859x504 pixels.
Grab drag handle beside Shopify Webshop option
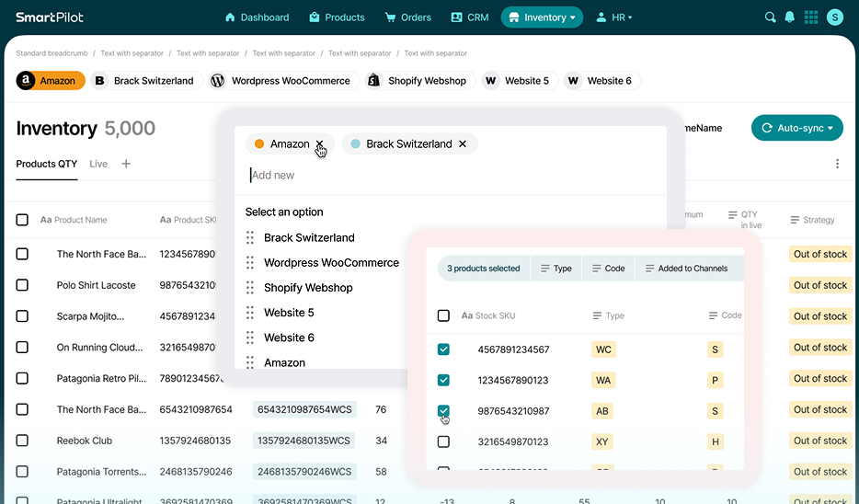coord(250,288)
